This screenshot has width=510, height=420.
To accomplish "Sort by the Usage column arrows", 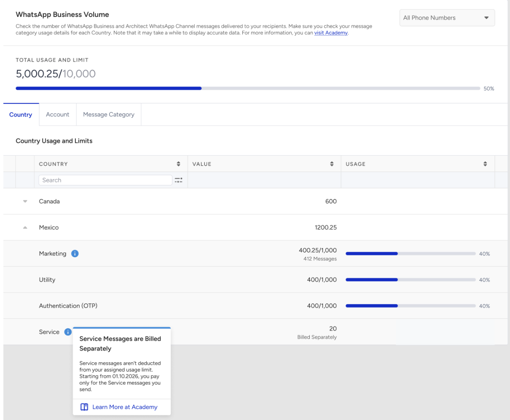I will [x=485, y=164].
